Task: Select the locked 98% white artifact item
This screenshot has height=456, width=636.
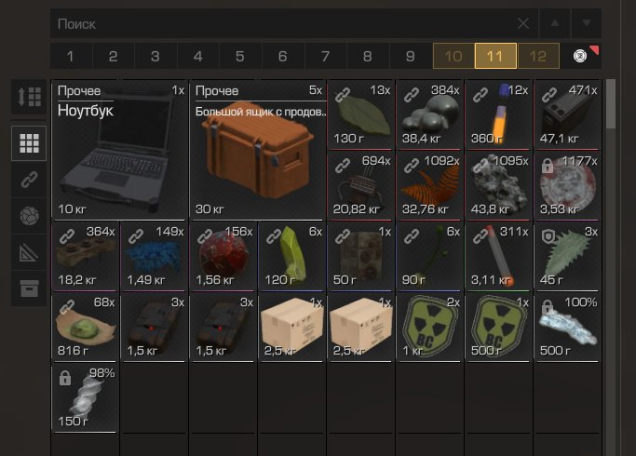Action: tap(85, 397)
